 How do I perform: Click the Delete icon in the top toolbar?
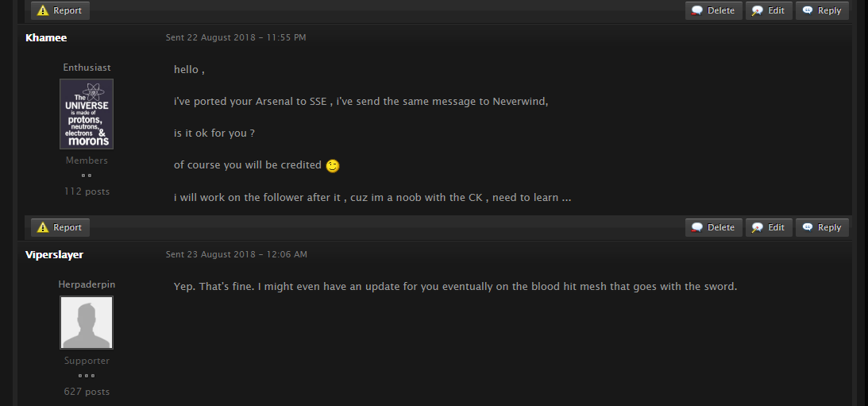coord(697,10)
